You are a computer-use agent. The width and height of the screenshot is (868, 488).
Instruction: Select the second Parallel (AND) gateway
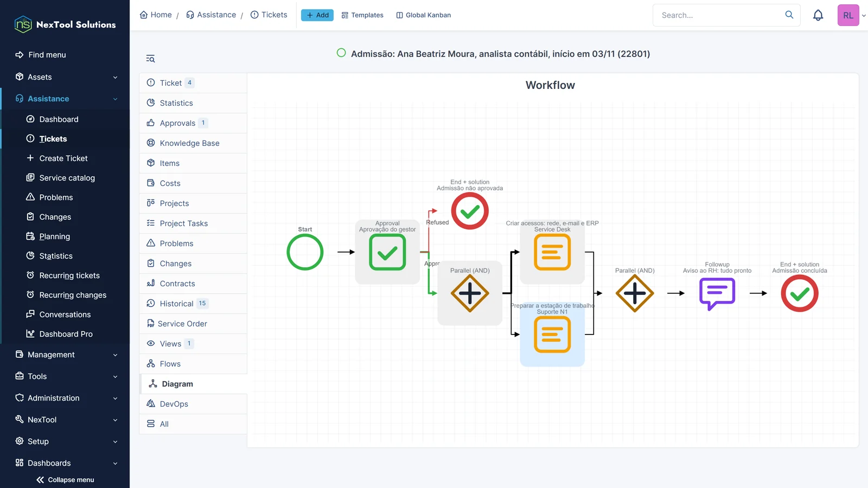pos(635,293)
